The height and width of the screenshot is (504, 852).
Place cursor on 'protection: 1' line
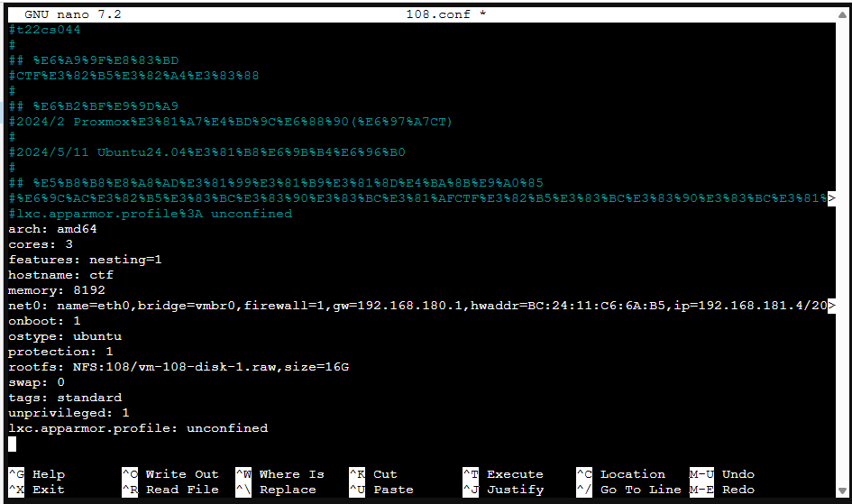[x=61, y=352]
